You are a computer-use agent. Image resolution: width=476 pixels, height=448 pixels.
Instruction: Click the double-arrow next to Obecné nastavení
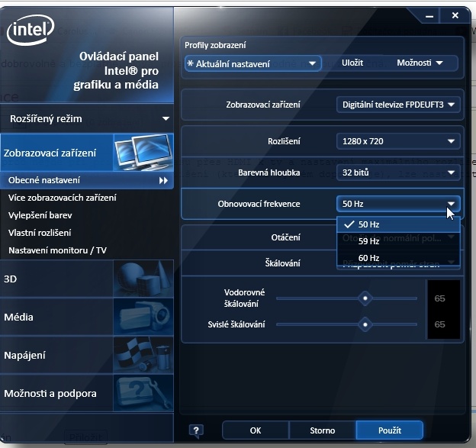pyautogui.click(x=163, y=181)
